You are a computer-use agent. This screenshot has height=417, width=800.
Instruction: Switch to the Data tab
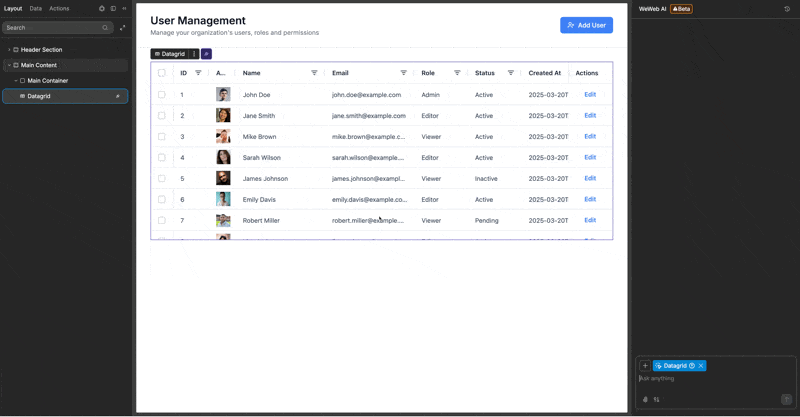(36, 9)
